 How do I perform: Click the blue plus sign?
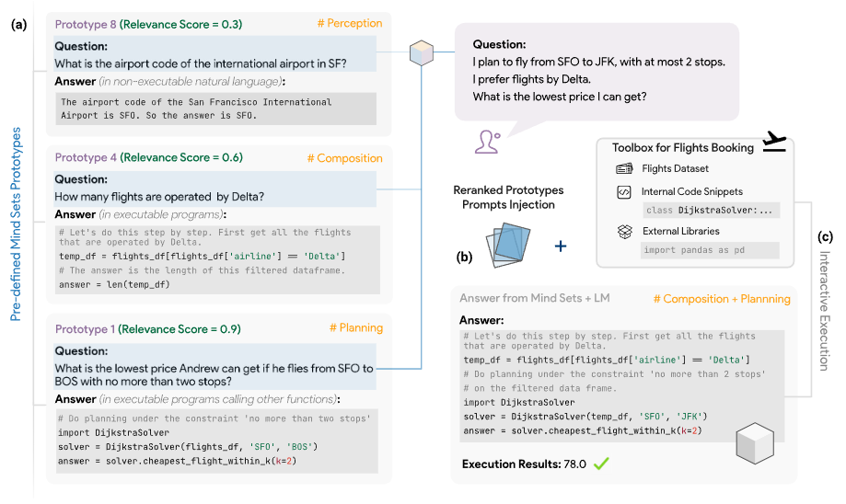pos(561,246)
